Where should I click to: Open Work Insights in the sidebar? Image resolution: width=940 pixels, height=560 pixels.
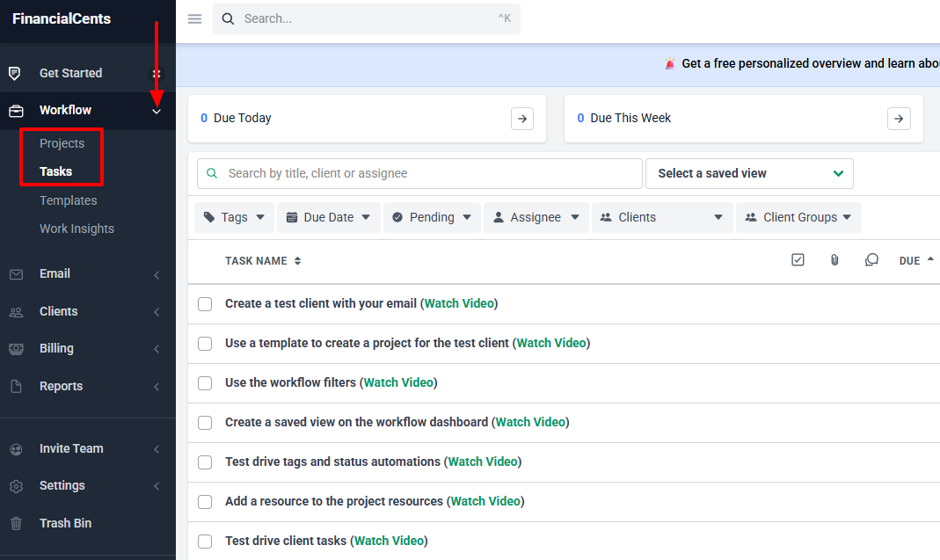click(77, 229)
